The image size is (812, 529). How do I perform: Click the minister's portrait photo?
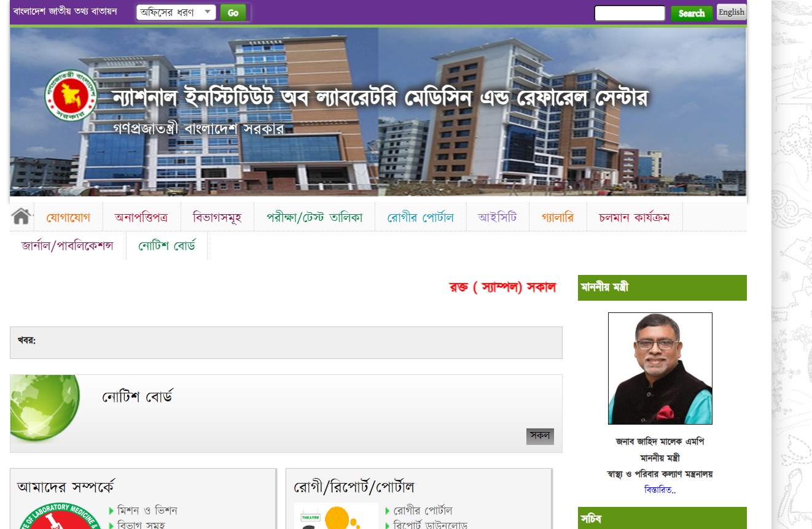point(660,368)
